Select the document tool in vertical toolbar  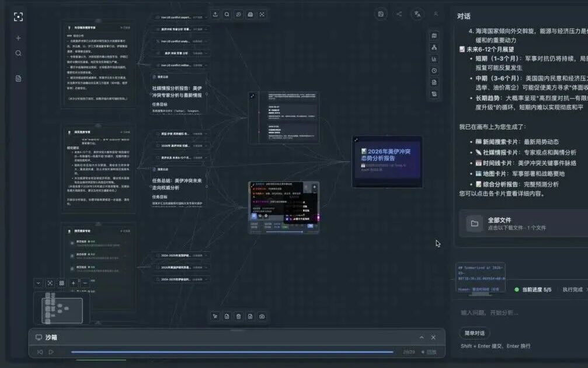pos(434,82)
